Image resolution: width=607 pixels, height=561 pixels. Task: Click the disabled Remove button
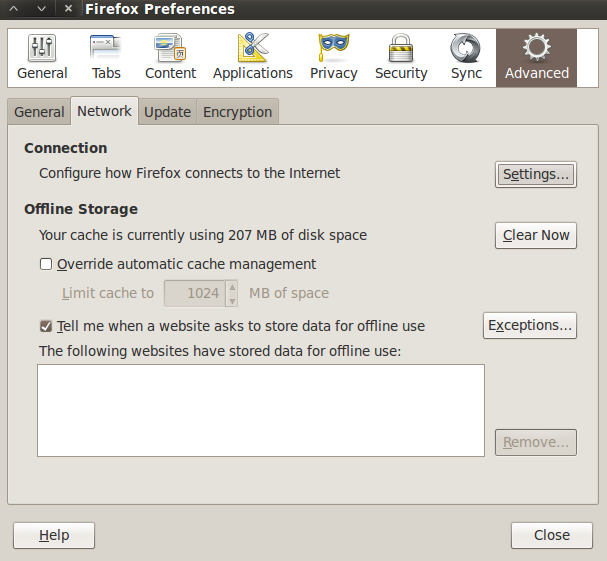[536, 442]
